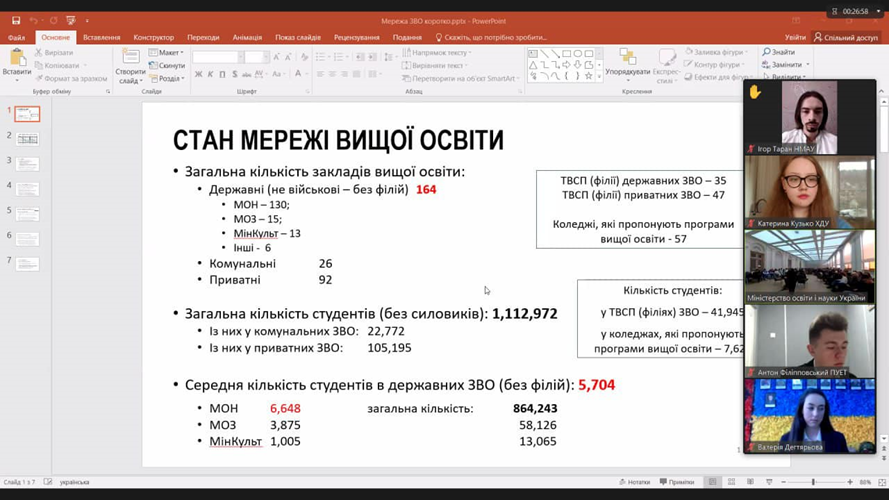Toggle center text alignment
Image resolution: width=889 pixels, height=500 pixels.
coord(332,74)
